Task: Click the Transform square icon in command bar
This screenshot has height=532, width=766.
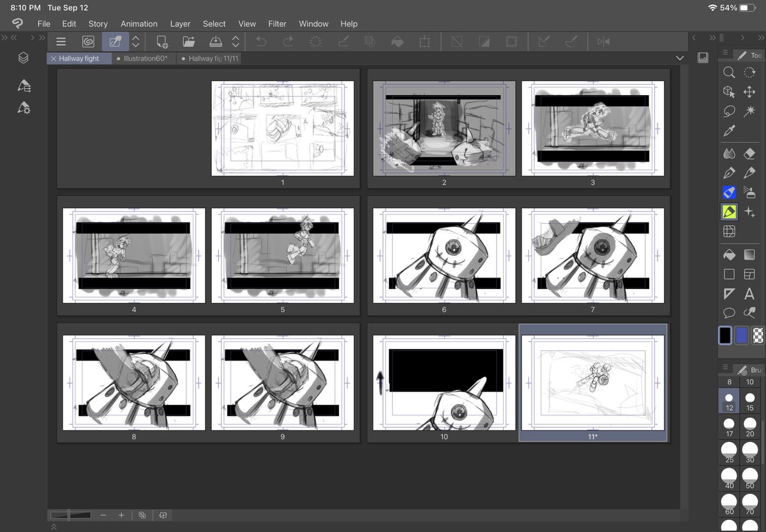Action: point(424,41)
